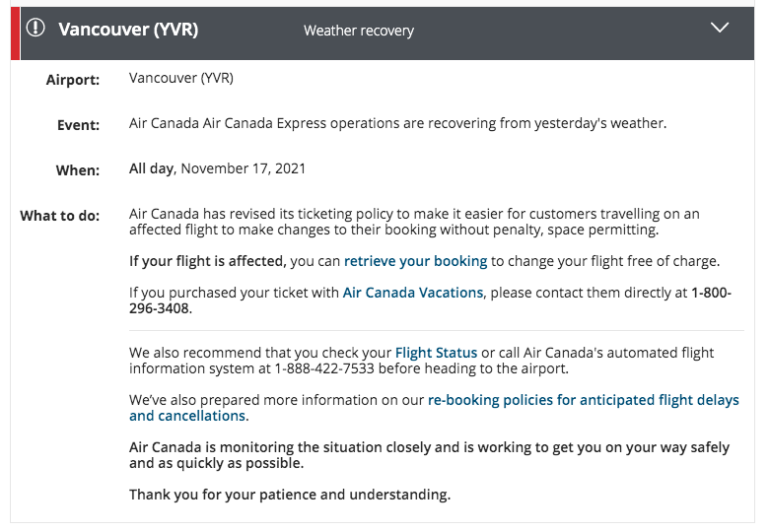Click the Weather recovery header label
Screen dimensions: 769x532
[359, 31]
